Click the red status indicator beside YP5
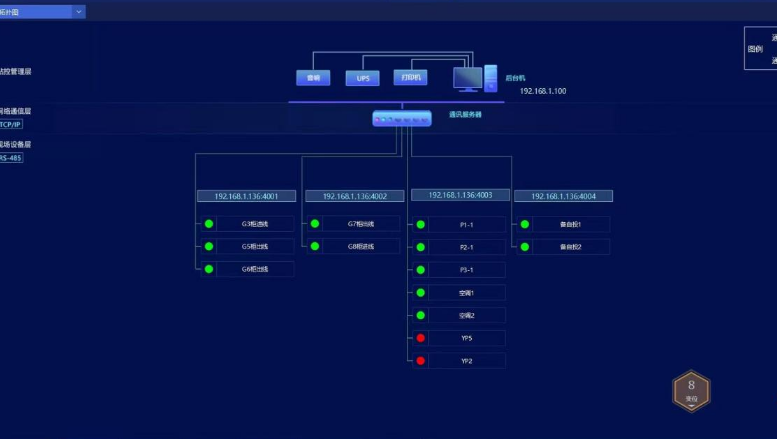 [421, 338]
